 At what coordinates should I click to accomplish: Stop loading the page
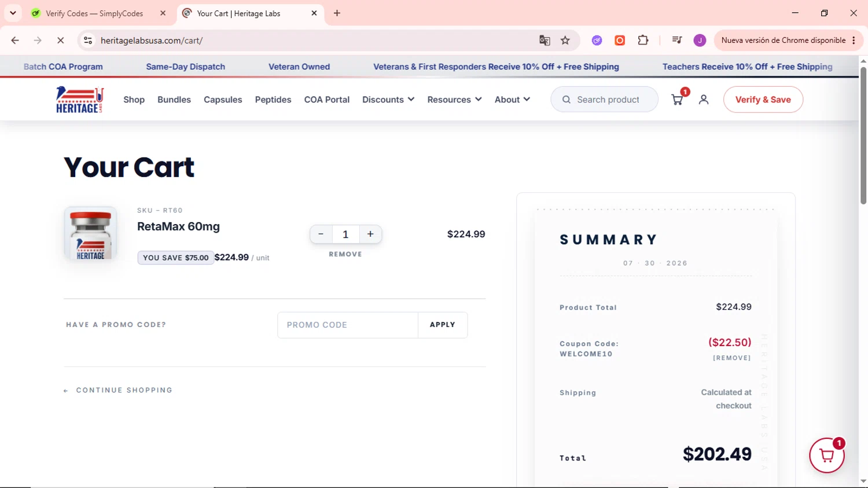pyautogui.click(x=60, y=41)
